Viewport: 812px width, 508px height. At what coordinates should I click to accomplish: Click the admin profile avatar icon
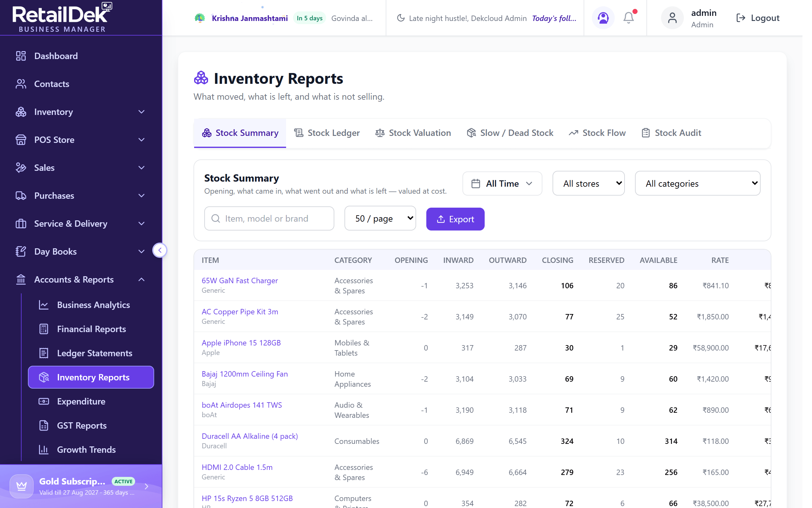[x=672, y=18]
